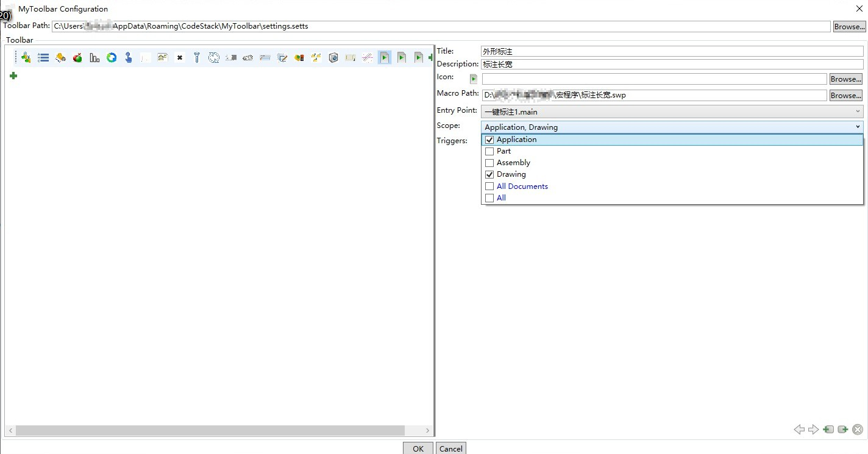Insert new macro before the selected one
The height and width of the screenshot is (454, 868).
(x=828, y=430)
